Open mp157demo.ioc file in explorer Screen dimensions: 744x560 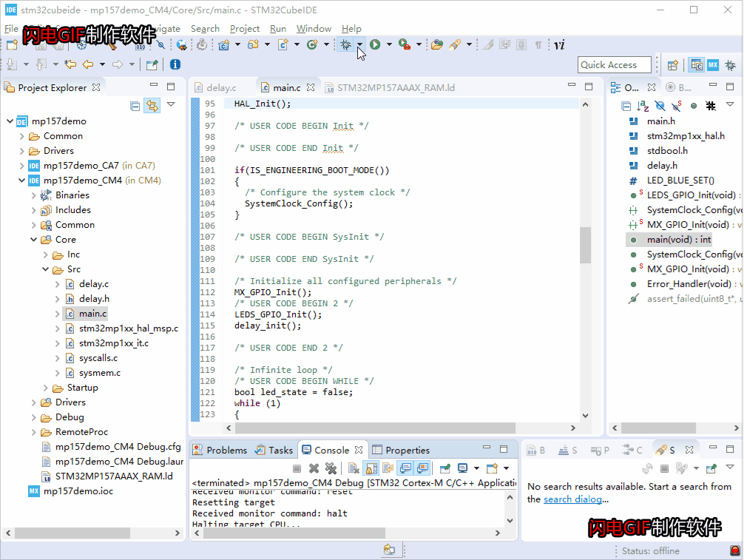(x=78, y=491)
